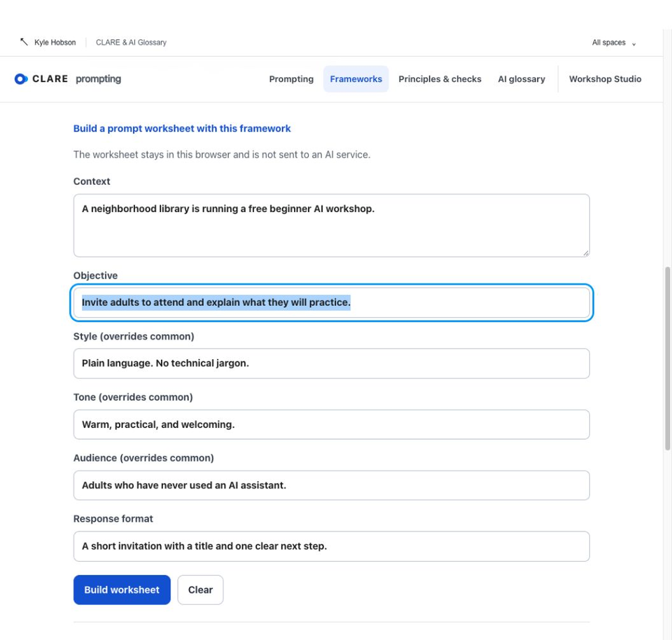Go to Principles & checks
The width and height of the screenshot is (672, 640).
pyautogui.click(x=440, y=79)
